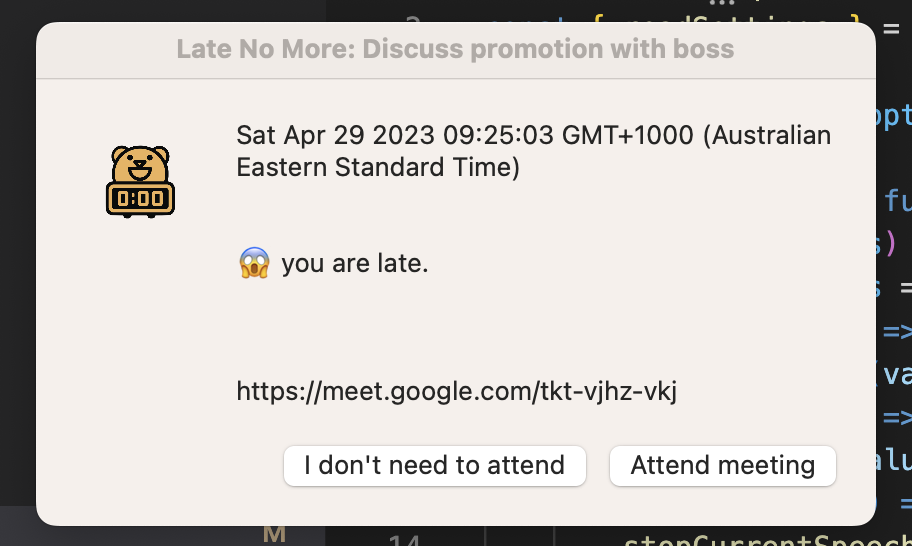Screen dimensions: 912x546
Task: Click the 'you are late.' message text
Action: pyautogui.click(x=355, y=263)
